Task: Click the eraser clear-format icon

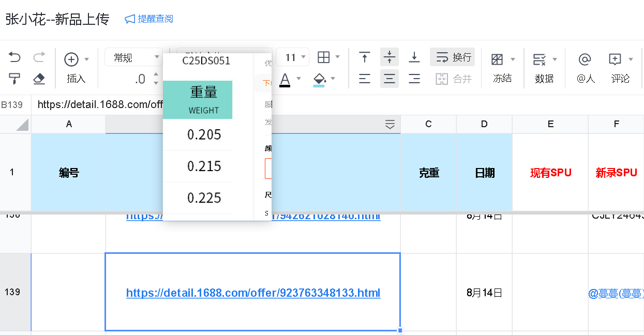Action: pyautogui.click(x=39, y=79)
